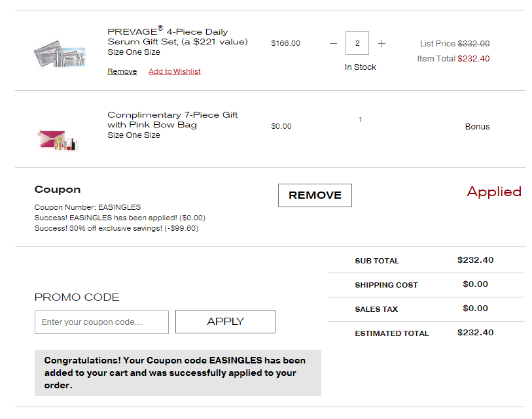Remove the PREVAGE gift set from cart
This screenshot has width=532, height=419.
122,71
